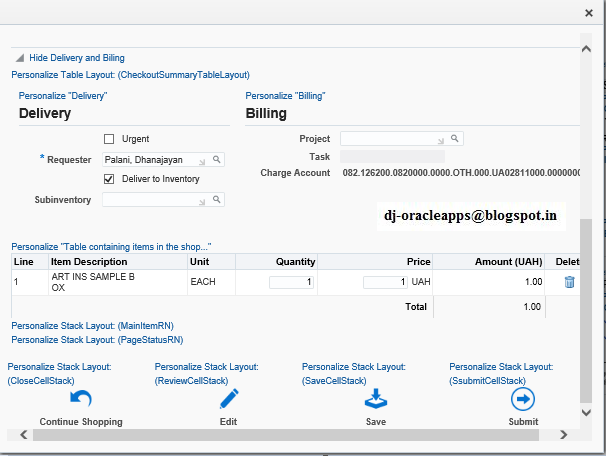606x456 pixels.
Task: Click the Save text label
Action: pos(376,422)
